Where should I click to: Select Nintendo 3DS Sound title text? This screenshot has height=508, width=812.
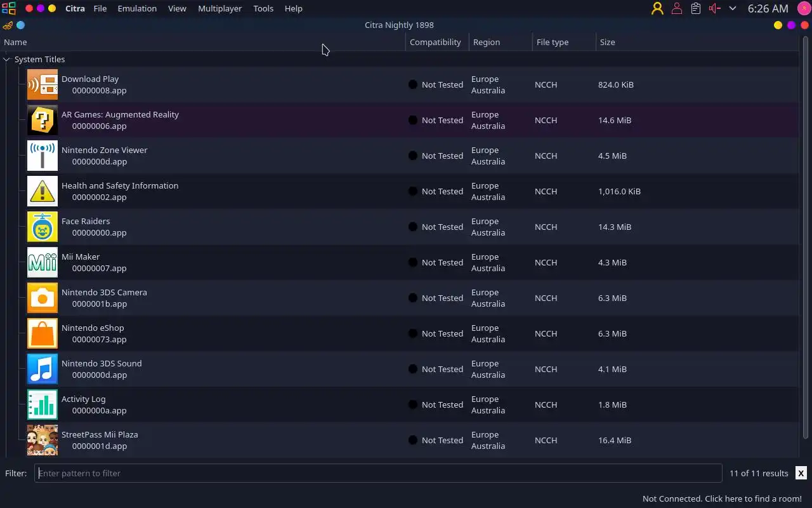101,363
